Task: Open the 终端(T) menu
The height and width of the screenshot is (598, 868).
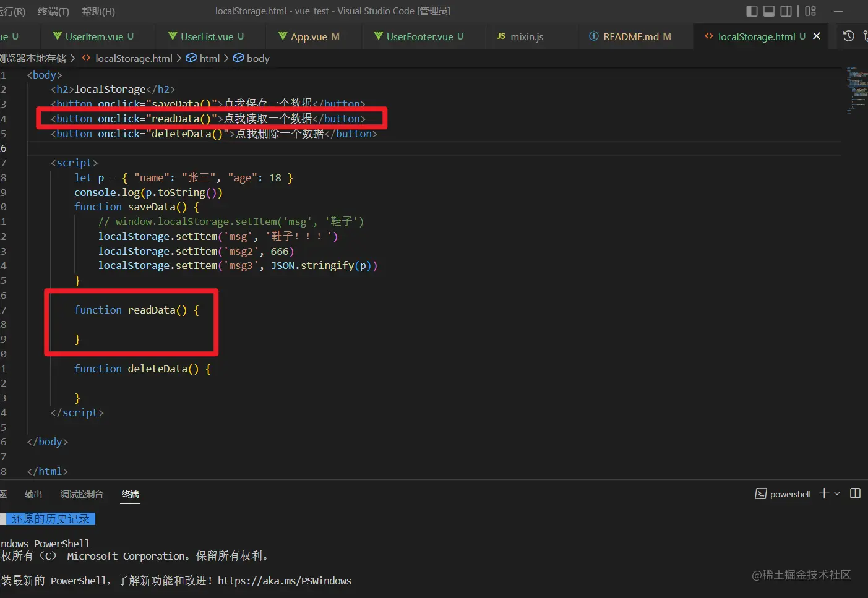Action: coord(53,11)
